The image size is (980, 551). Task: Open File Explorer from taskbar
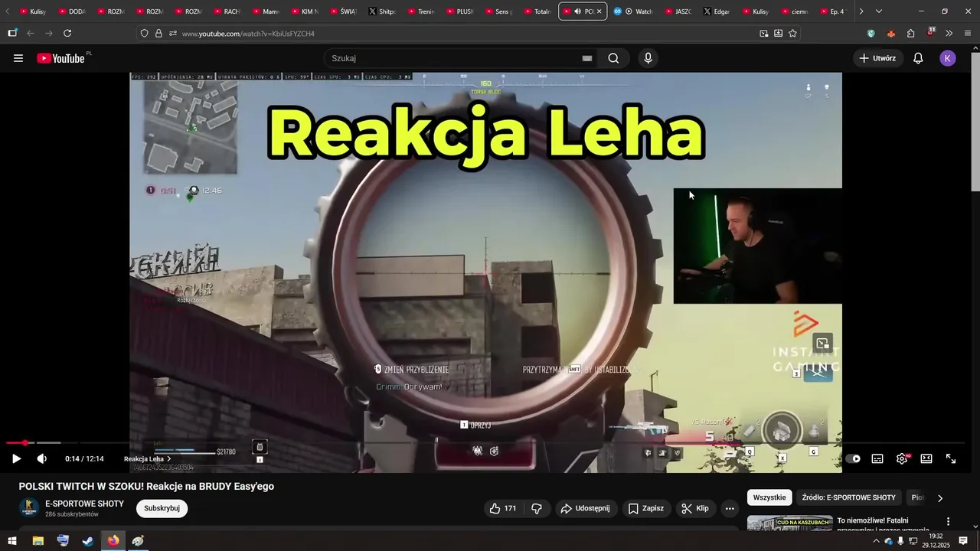(x=38, y=541)
